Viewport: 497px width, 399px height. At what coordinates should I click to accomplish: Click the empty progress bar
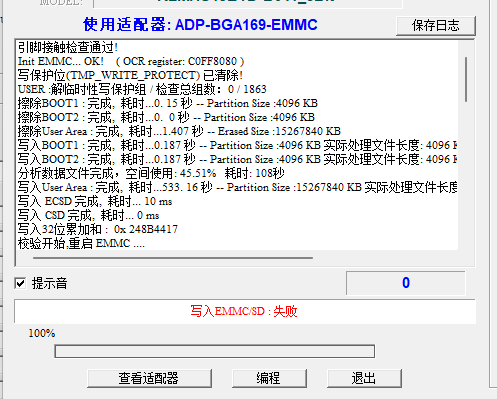point(215,351)
